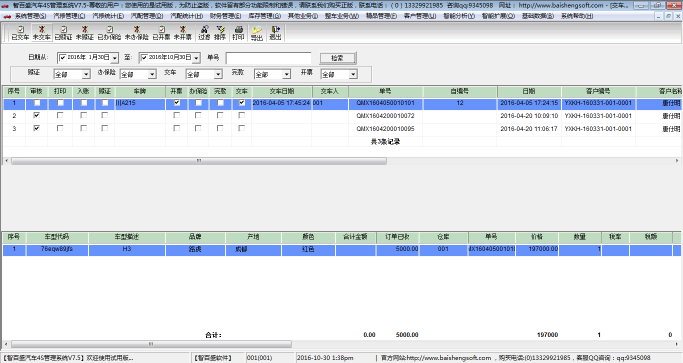Check 打印 box in row 1
Viewport: 683px width, 363px height.
tap(61, 103)
